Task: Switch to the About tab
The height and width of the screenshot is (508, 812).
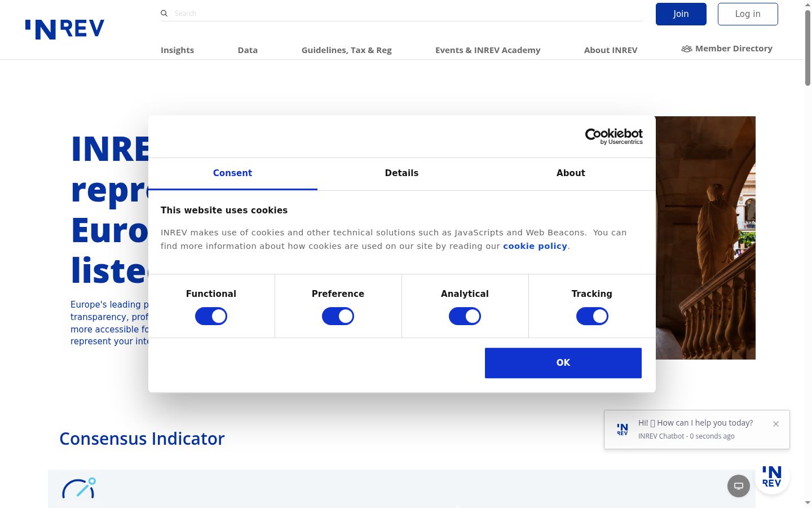Action: [x=571, y=173]
